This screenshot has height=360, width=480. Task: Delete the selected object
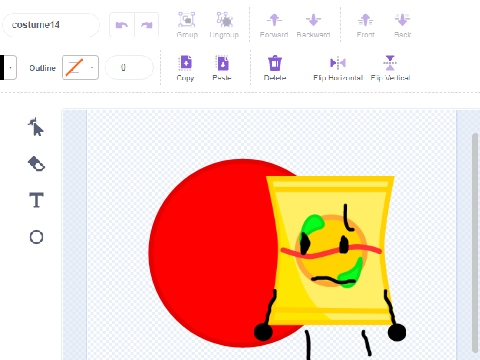[275, 68]
